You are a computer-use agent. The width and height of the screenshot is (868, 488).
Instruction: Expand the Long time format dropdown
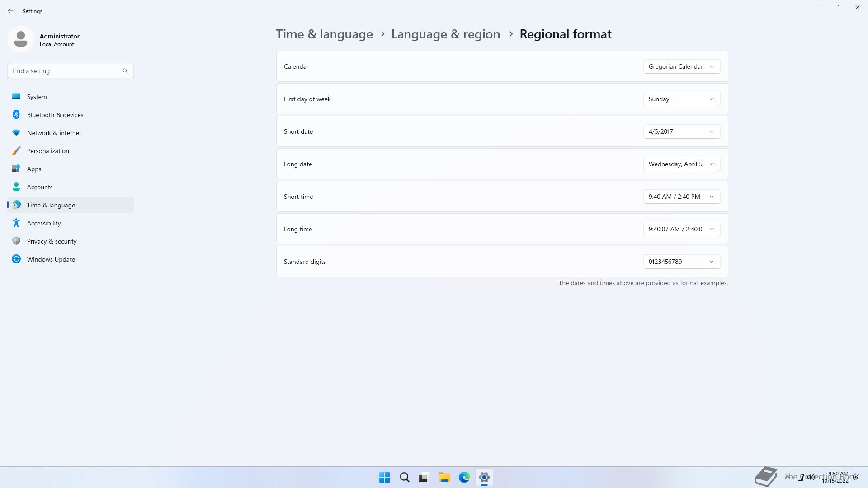681,229
